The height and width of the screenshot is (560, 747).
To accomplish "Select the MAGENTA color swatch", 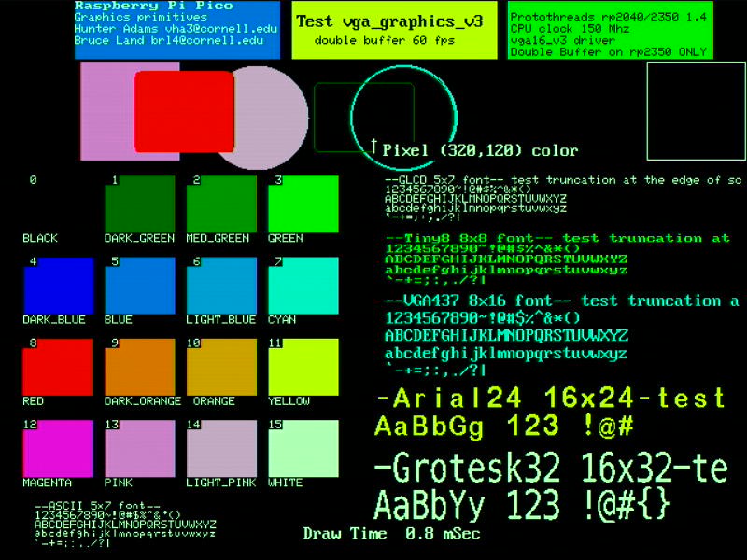I will [x=58, y=449].
